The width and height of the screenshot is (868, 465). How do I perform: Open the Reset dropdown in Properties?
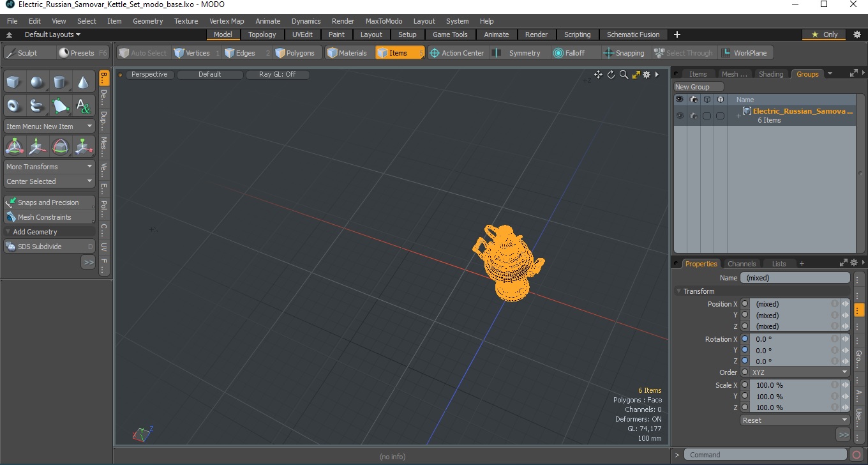point(795,420)
